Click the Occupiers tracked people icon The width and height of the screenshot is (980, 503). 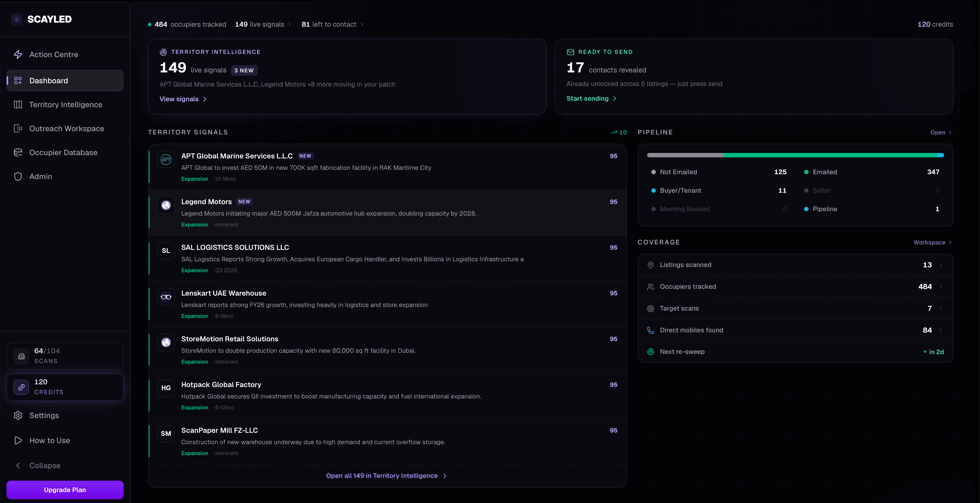[651, 287]
